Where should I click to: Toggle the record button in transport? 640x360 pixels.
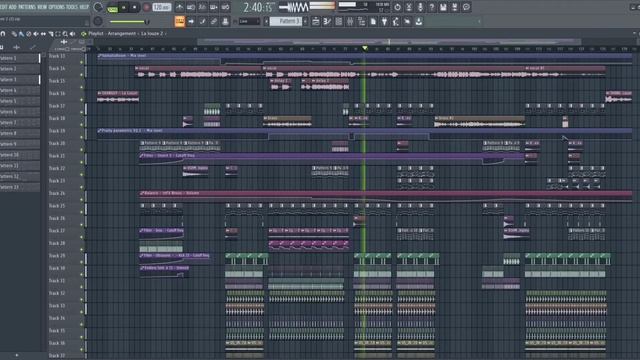(x=147, y=7)
